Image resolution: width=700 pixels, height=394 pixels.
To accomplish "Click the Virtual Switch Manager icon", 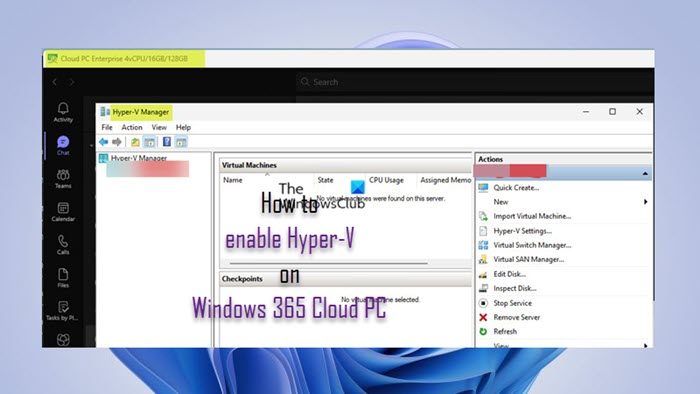I will [x=483, y=245].
